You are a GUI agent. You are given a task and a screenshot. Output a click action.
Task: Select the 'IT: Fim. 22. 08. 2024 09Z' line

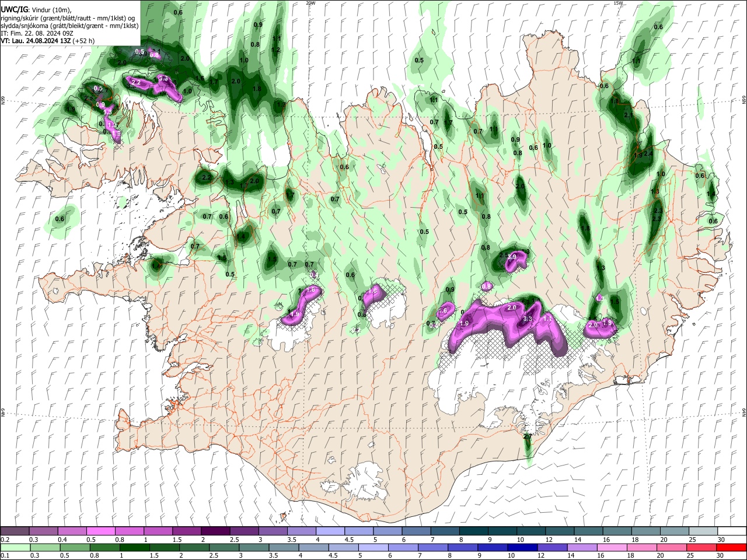(x=37, y=33)
